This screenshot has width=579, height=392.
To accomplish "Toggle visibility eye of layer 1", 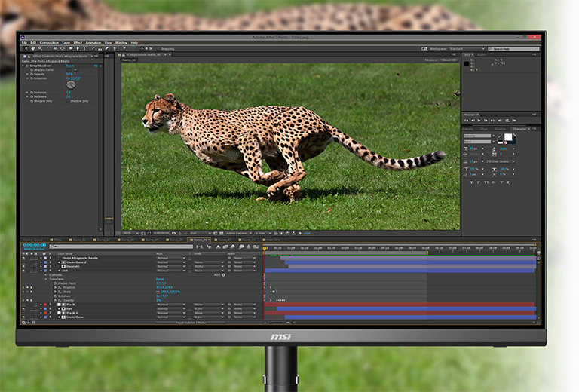I will pos(24,258).
